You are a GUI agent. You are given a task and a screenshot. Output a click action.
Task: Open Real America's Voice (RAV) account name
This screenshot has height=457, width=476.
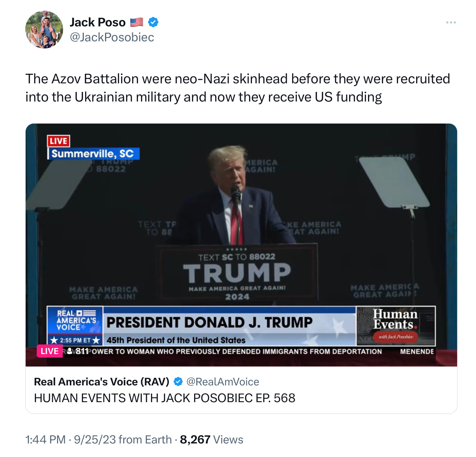click(102, 382)
